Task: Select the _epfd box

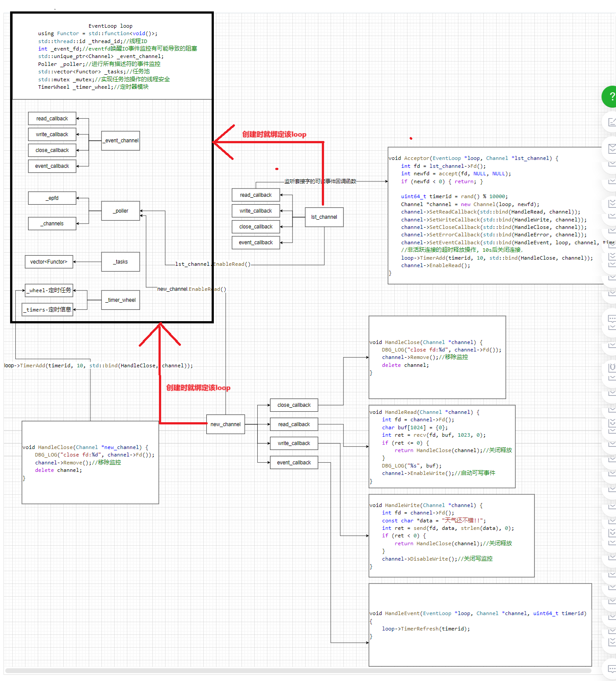Action: 52,198
